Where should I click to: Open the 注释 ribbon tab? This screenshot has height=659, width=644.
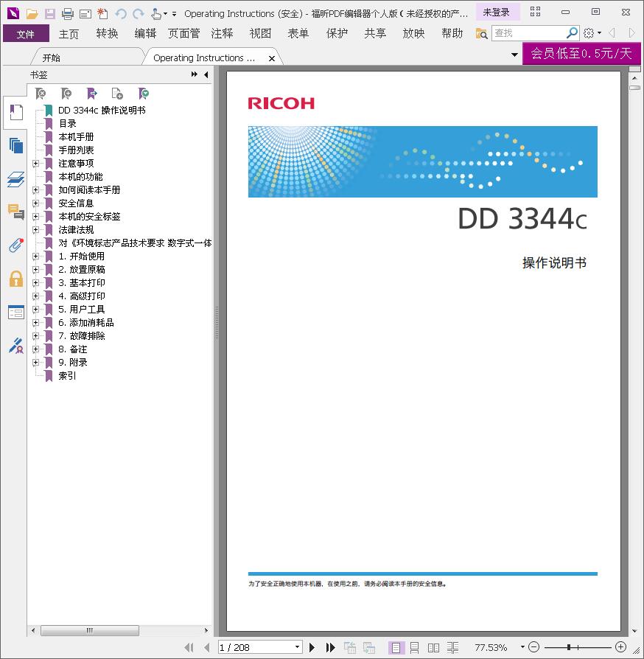tap(223, 34)
